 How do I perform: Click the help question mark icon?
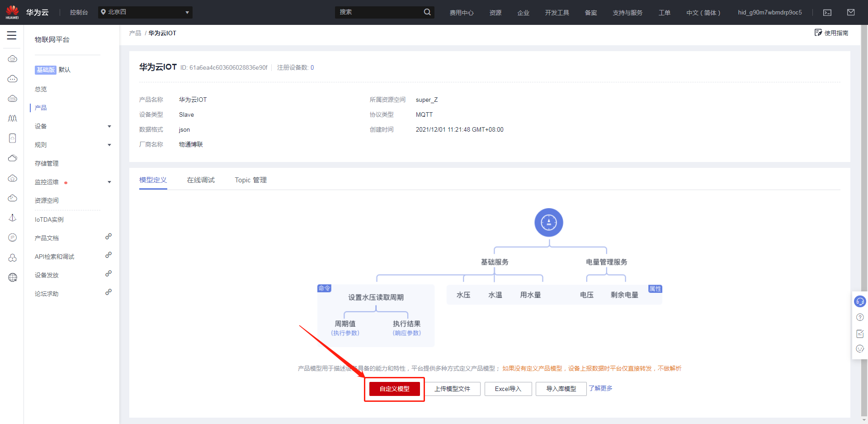pyautogui.click(x=860, y=317)
